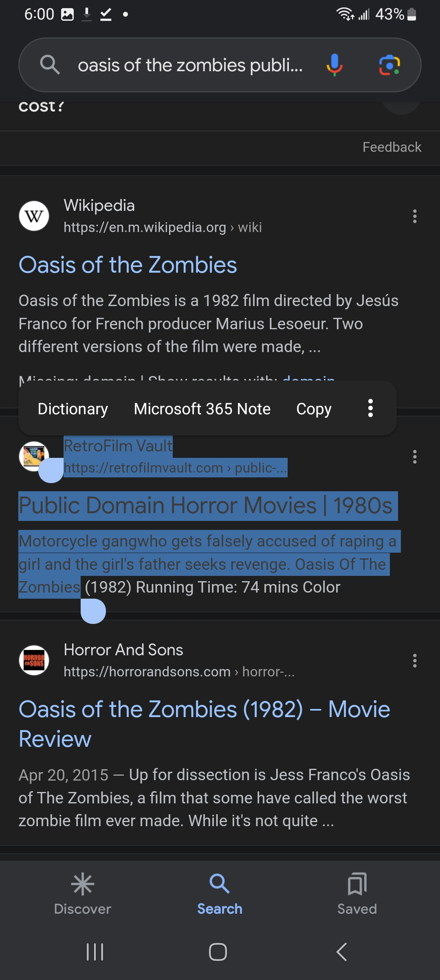The image size is (440, 980).
Task: Choose Dictionary from selection menu
Action: tap(73, 409)
